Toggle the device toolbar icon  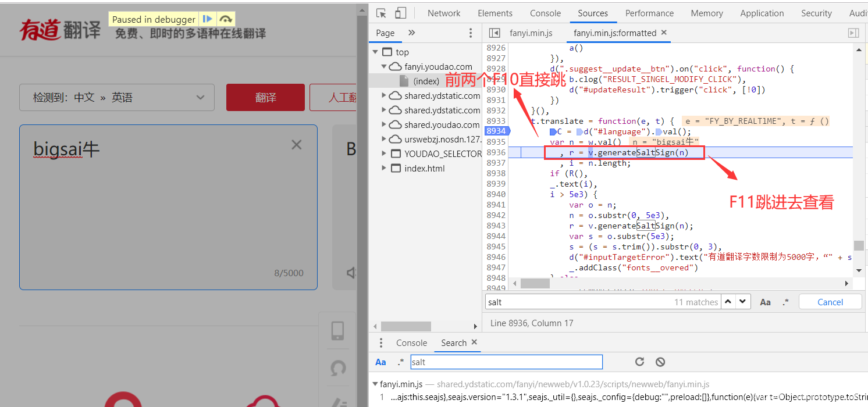click(400, 13)
